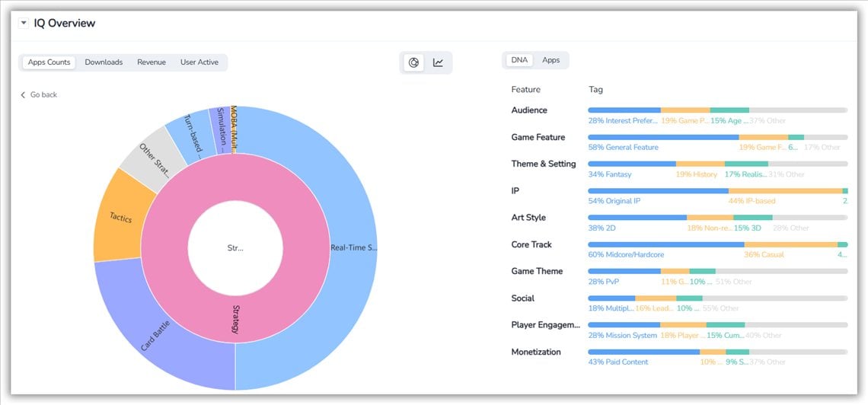Click the Monetization label
868x405 pixels.
point(537,352)
